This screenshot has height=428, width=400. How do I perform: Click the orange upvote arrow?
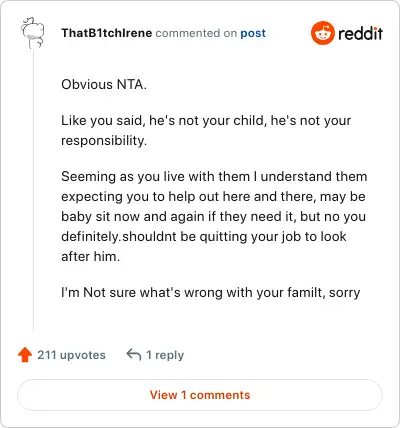pos(25,355)
